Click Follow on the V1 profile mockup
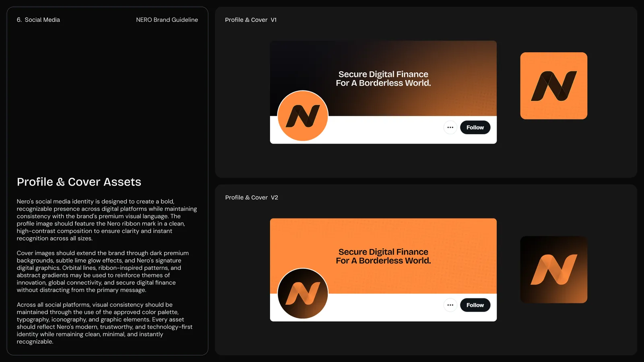 coord(475,128)
